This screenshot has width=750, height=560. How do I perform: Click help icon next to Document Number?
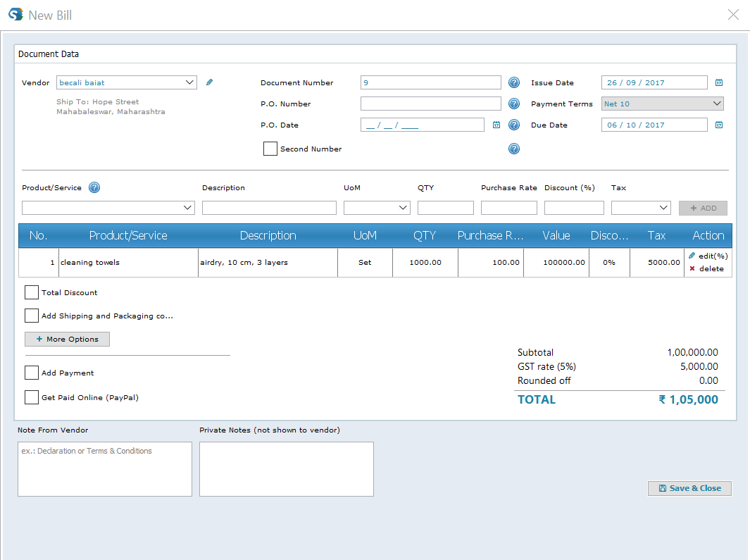[x=514, y=82]
